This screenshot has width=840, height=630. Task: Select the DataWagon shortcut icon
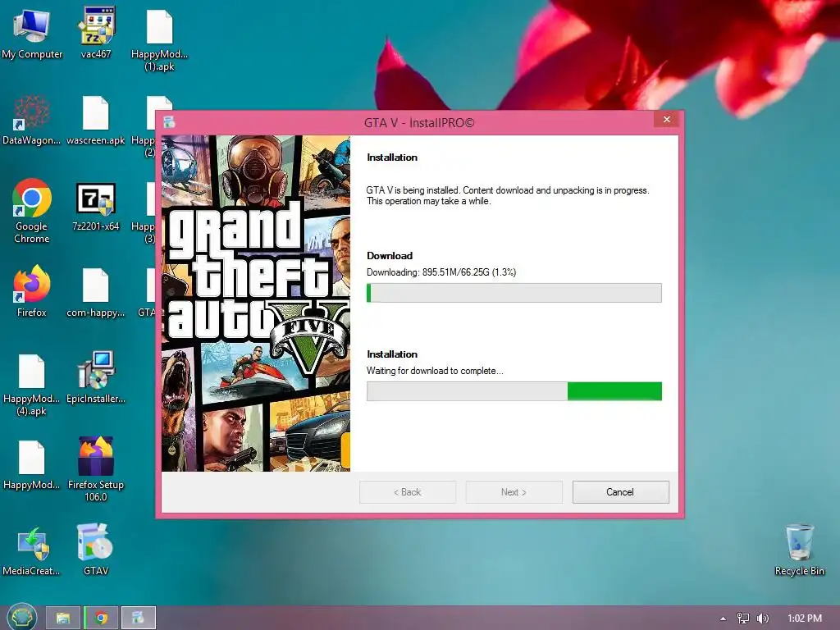point(32,120)
